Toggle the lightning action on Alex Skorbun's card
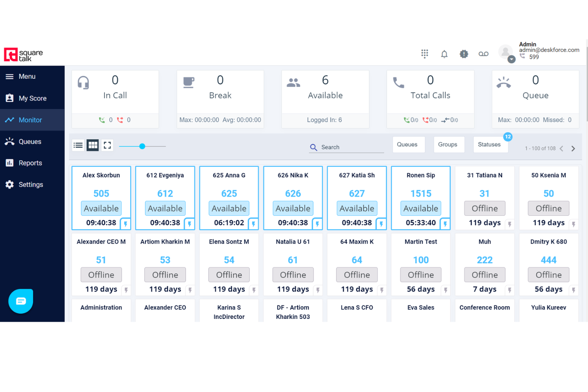The width and height of the screenshot is (588, 392). pyautogui.click(x=126, y=224)
